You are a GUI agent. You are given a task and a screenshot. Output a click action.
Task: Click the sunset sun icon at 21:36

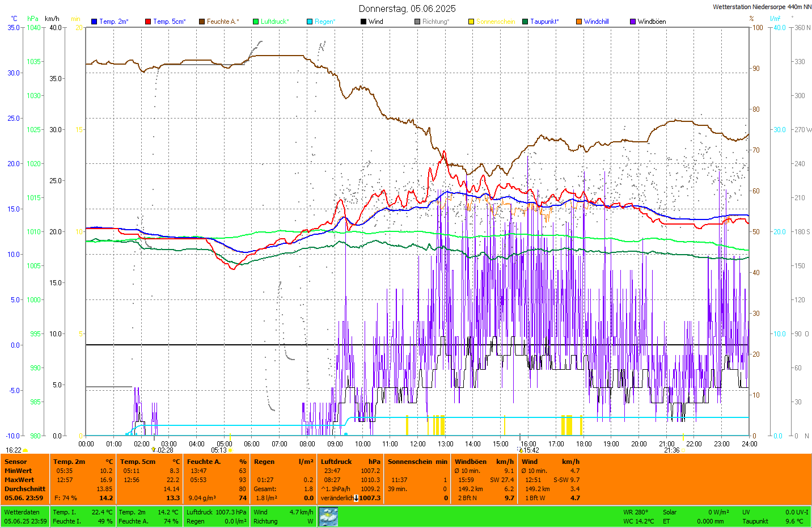point(683,451)
